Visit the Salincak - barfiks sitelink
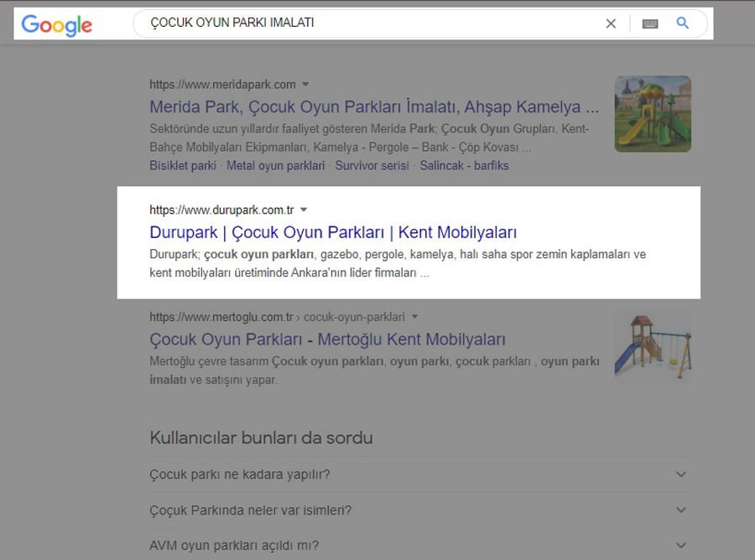 [464, 165]
